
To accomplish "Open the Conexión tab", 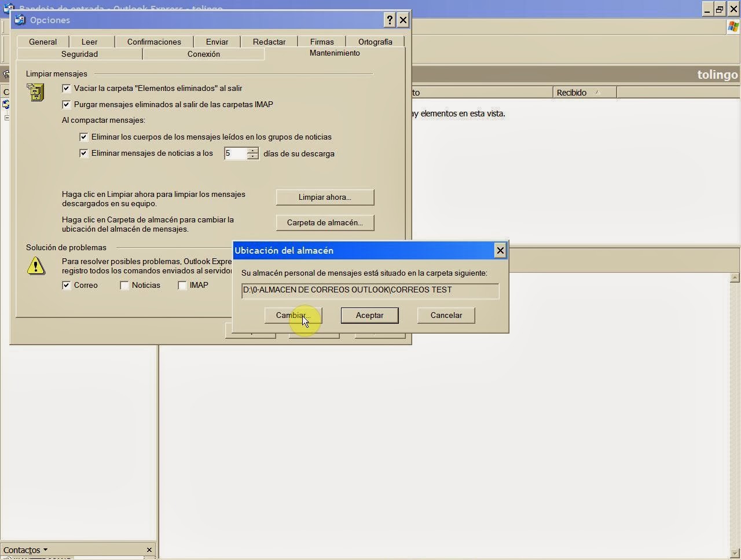I will [204, 54].
